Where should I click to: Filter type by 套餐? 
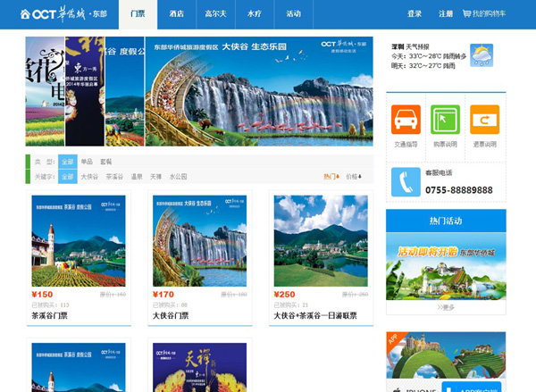coord(106,162)
